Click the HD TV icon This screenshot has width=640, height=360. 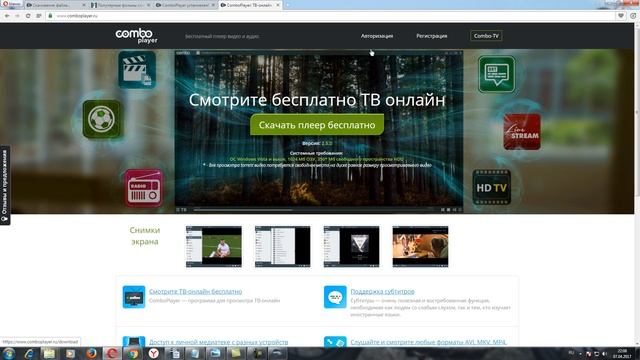click(491, 187)
